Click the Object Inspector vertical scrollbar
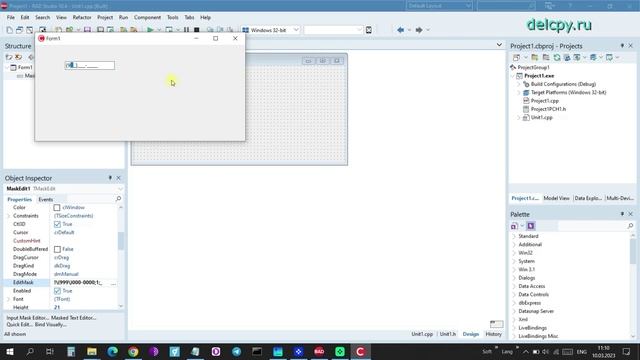This screenshot has width=640, height=360. pos(121,256)
